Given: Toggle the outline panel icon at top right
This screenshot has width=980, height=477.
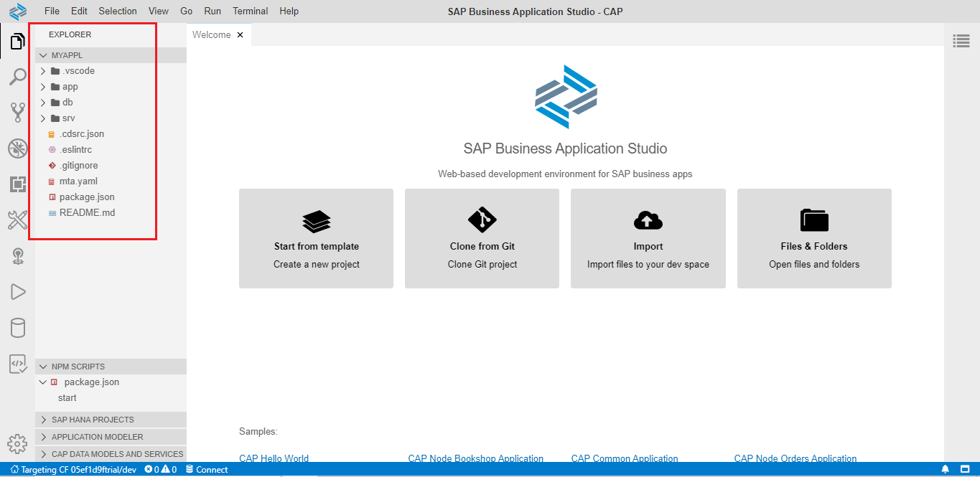Looking at the screenshot, I should 961,41.
